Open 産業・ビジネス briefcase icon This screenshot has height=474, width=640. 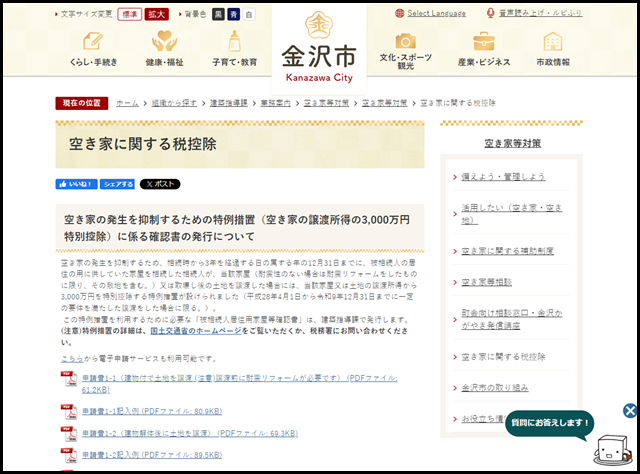tap(484, 41)
